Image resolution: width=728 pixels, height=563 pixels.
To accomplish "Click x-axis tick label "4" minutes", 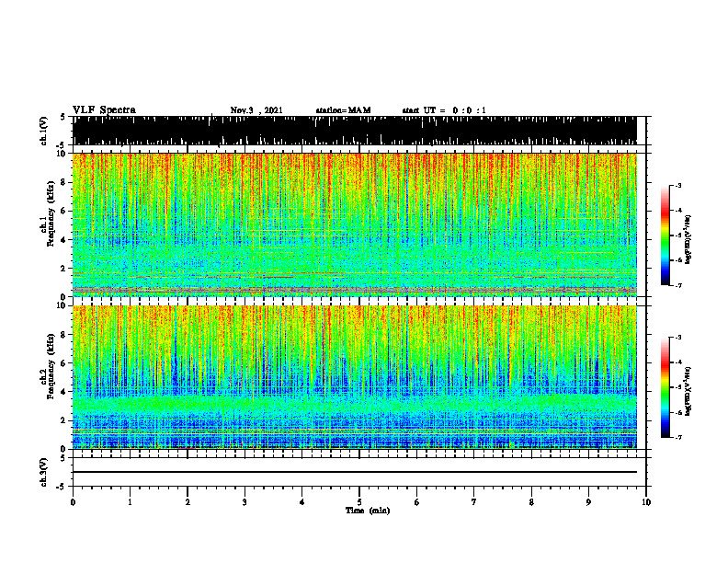I will [x=302, y=502].
